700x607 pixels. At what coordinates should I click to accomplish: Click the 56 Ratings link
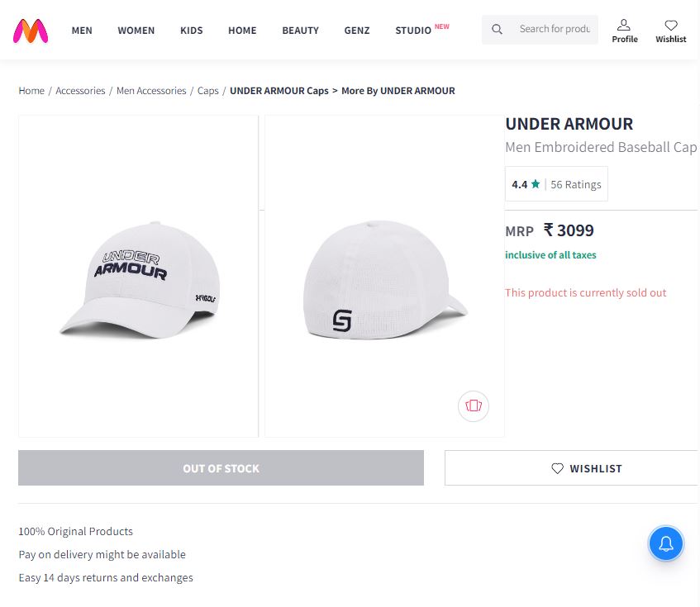point(576,184)
